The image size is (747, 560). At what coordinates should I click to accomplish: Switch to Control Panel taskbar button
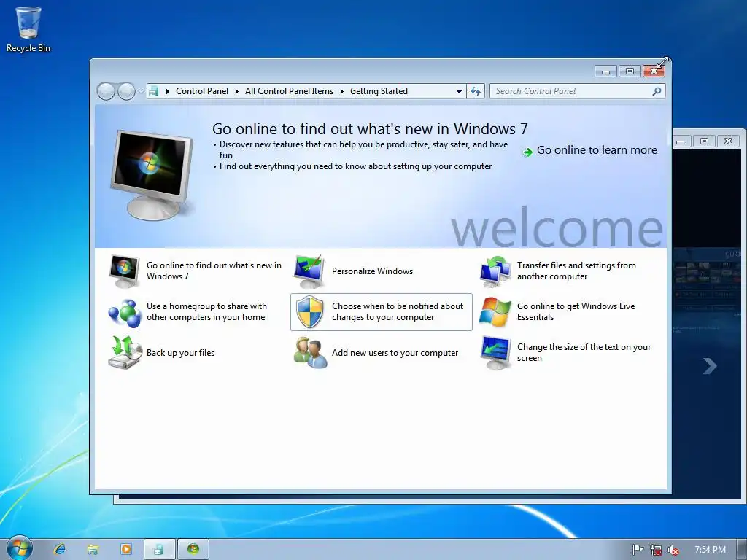coord(159,550)
